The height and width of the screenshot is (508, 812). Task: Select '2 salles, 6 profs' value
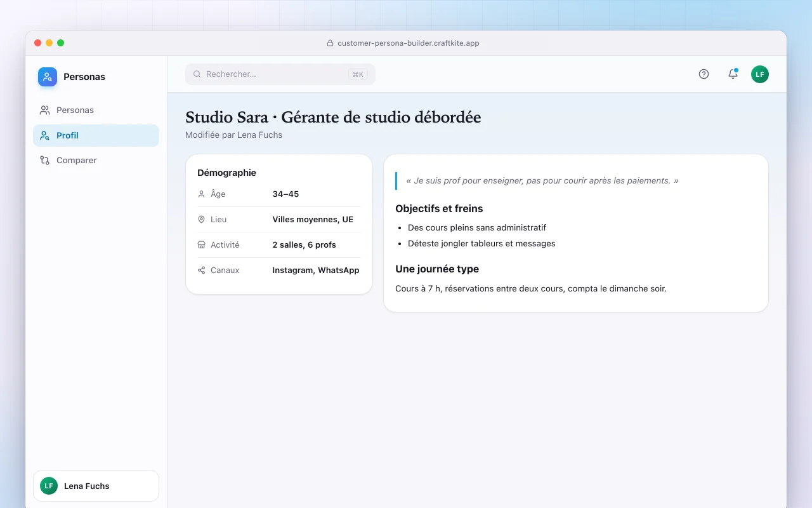[x=304, y=245]
